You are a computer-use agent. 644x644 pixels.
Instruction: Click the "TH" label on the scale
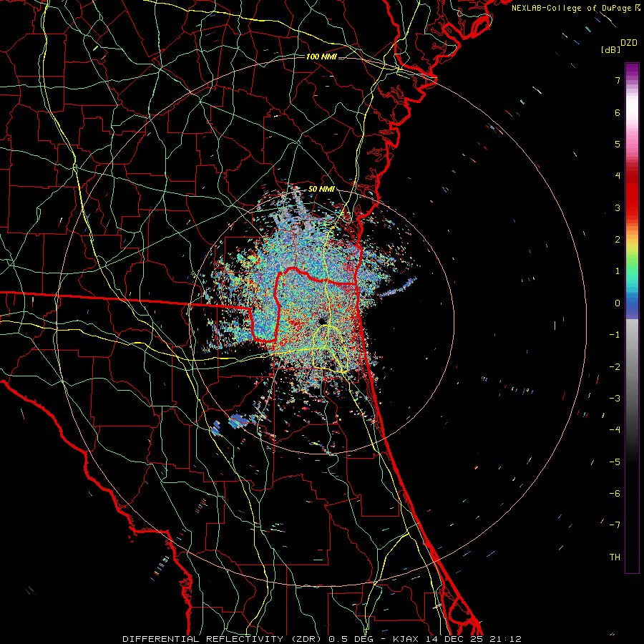pos(615,557)
